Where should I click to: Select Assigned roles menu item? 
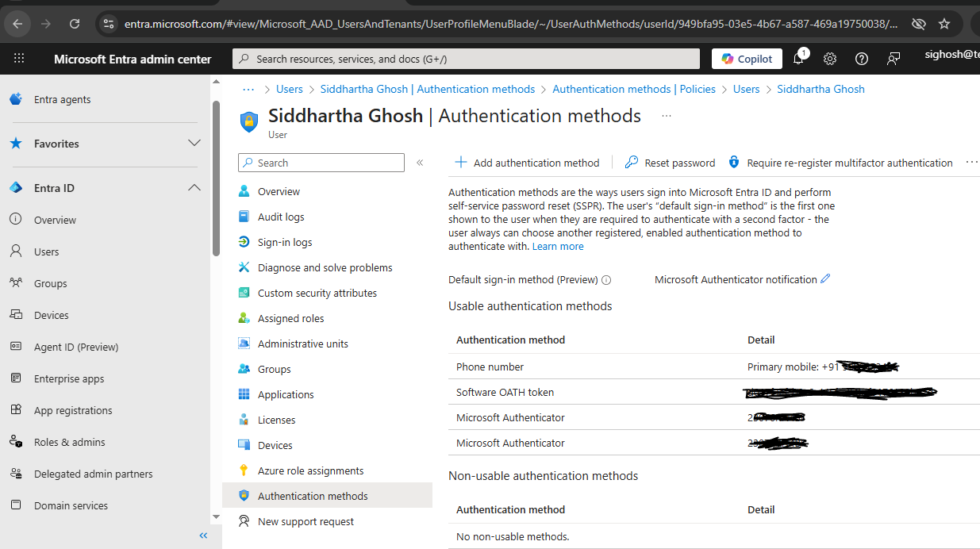click(x=290, y=318)
